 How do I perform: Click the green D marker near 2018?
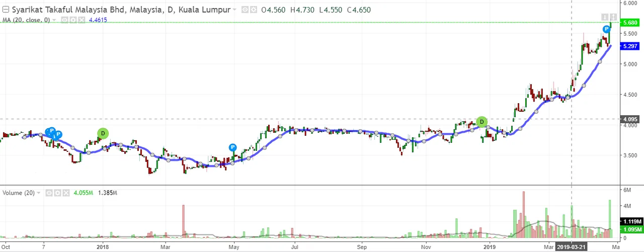pos(103,133)
